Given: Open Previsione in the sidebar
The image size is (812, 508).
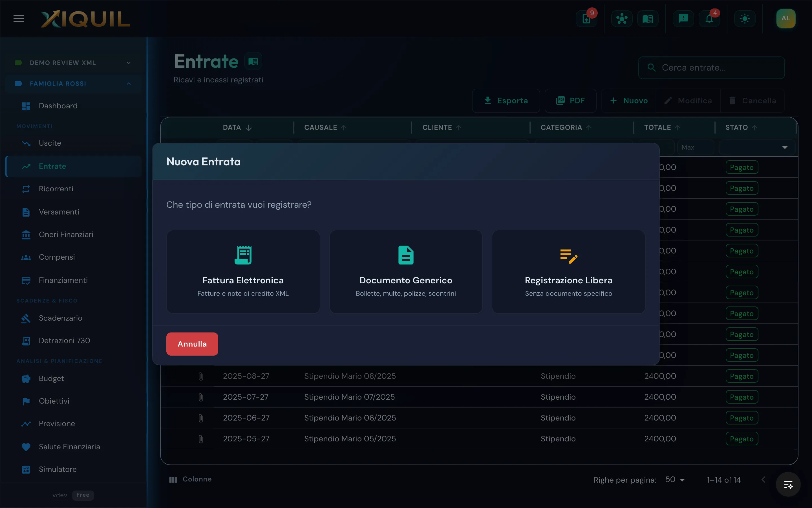Looking at the screenshot, I should pos(74,424).
